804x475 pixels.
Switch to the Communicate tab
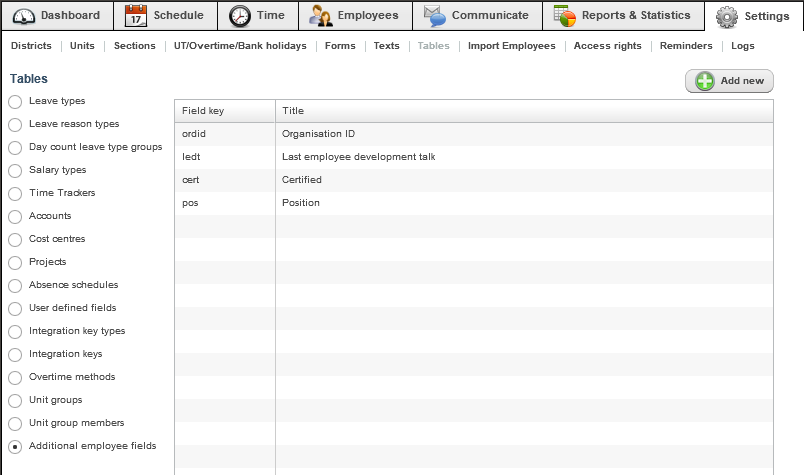pyautogui.click(x=477, y=15)
